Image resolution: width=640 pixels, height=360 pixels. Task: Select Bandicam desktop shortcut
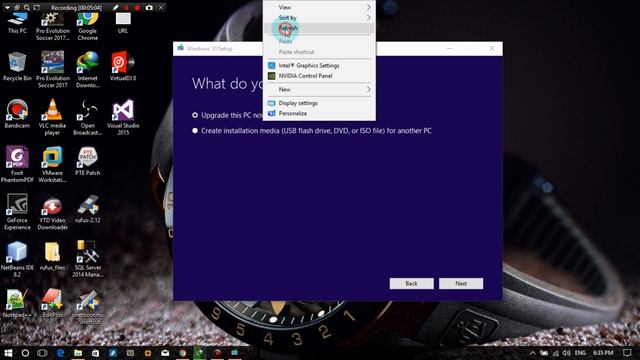click(17, 114)
